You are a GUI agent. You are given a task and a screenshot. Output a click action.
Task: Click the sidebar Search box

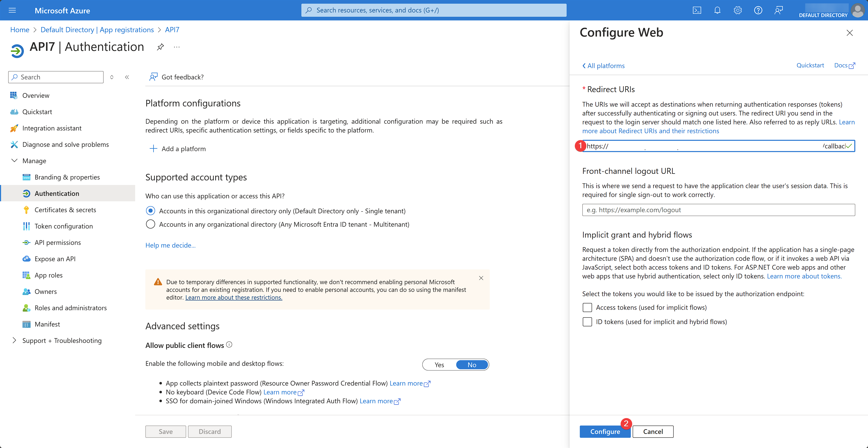(56, 77)
